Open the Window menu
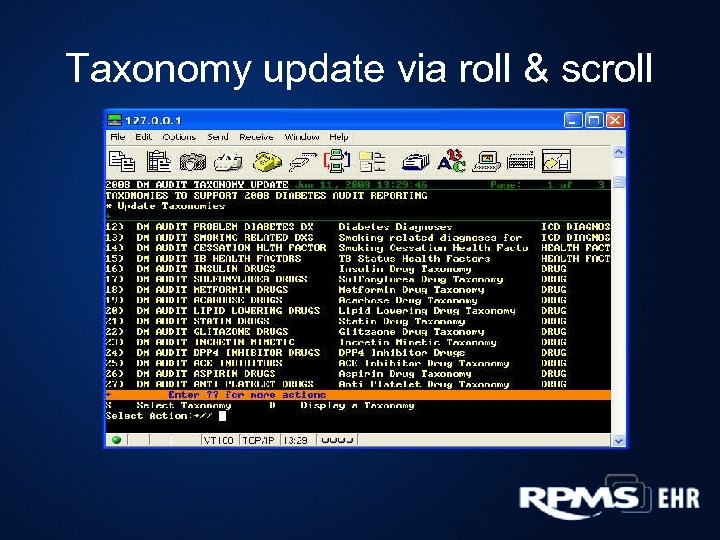 click(301, 137)
